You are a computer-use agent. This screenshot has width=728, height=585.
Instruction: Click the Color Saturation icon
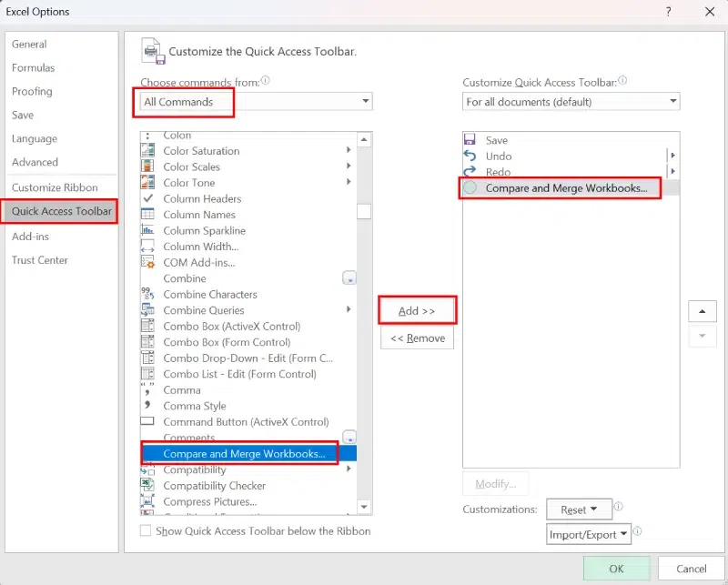coord(147,150)
